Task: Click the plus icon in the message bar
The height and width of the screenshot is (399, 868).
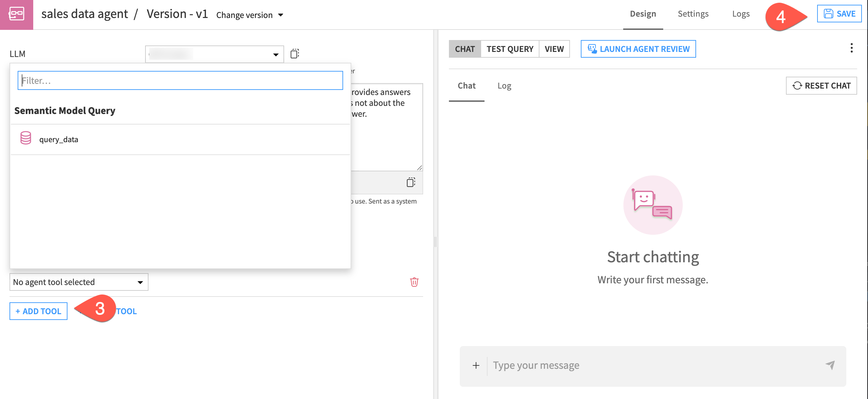Action: (x=476, y=365)
